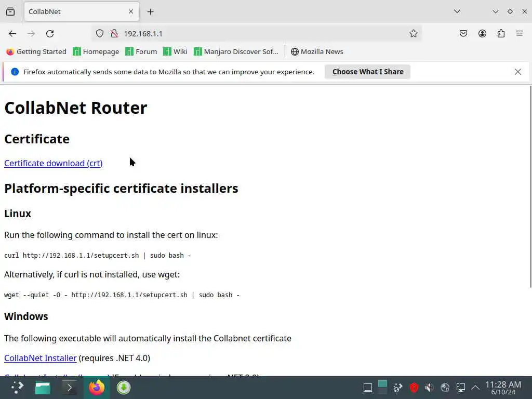Open the green download app in taskbar
532x399 pixels.
click(x=124, y=388)
